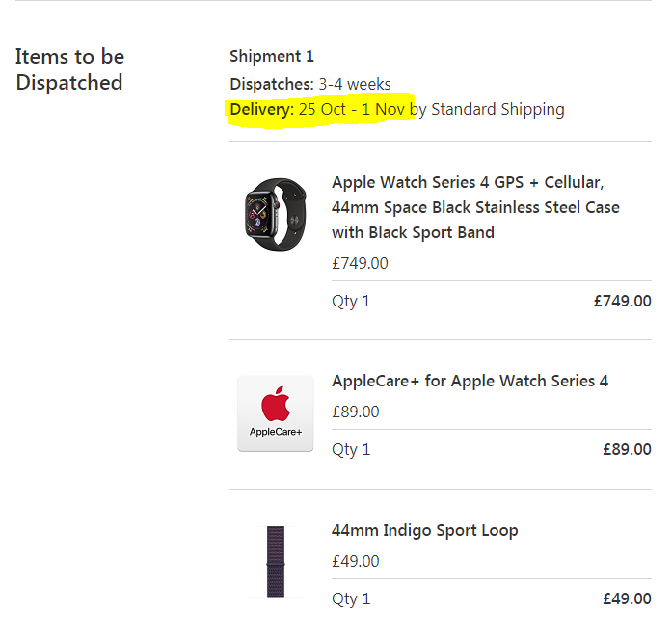Select the Items to be Dispatched heading
Viewport: 672px width, 638px height.
pyautogui.click(x=69, y=69)
